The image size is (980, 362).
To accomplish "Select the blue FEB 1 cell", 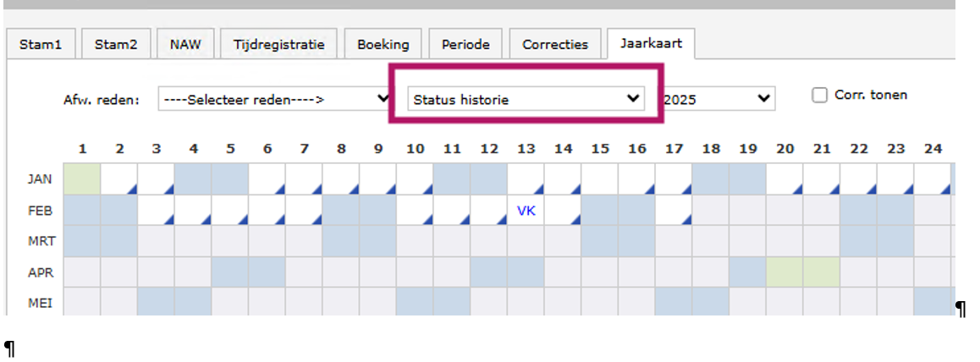I will [82, 211].
